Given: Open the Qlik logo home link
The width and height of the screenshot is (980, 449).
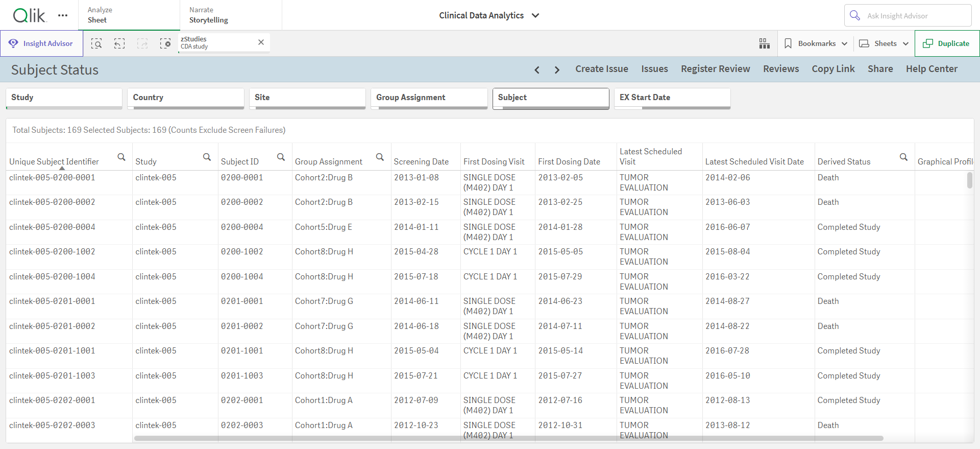Looking at the screenshot, I should [30, 15].
